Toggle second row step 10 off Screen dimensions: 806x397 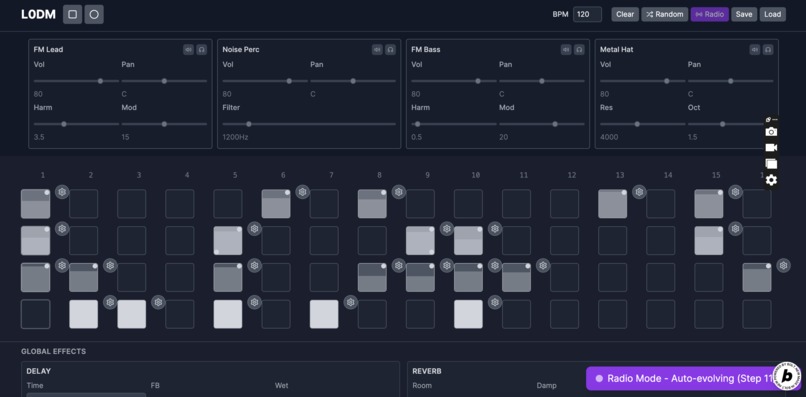(468, 241)
